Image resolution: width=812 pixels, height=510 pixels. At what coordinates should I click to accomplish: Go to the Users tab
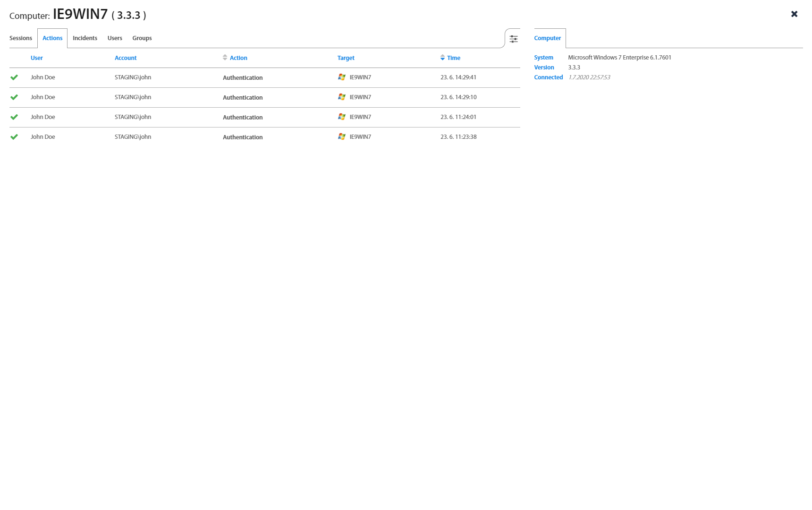click(x=115, y=38)
